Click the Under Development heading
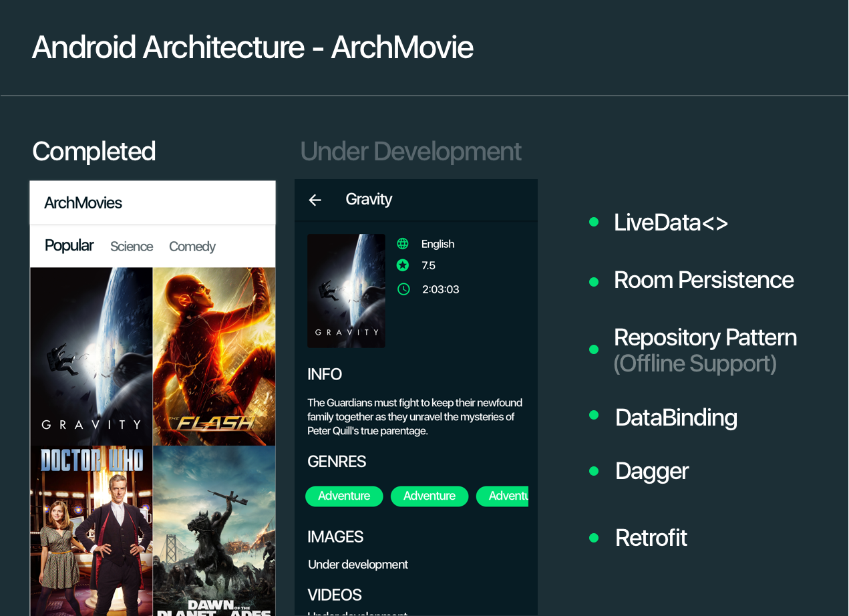The image size is (849, 616). tap(411, 152)
